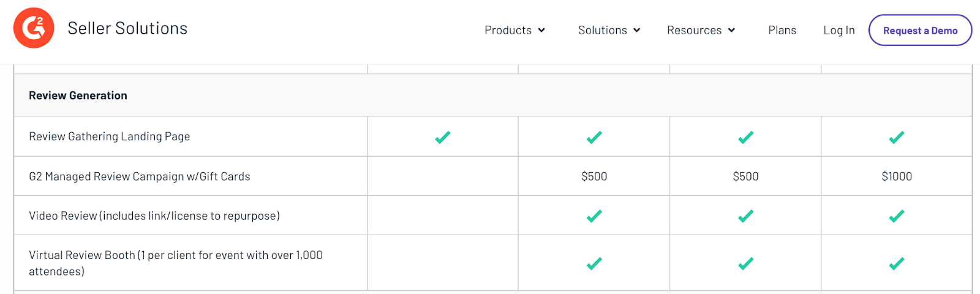This screenshot has height=294, width=980.
Task: Click third-column checkmark in Review Gathering Landing Page row
Action: pyautogui.click(x=745, y=137)
